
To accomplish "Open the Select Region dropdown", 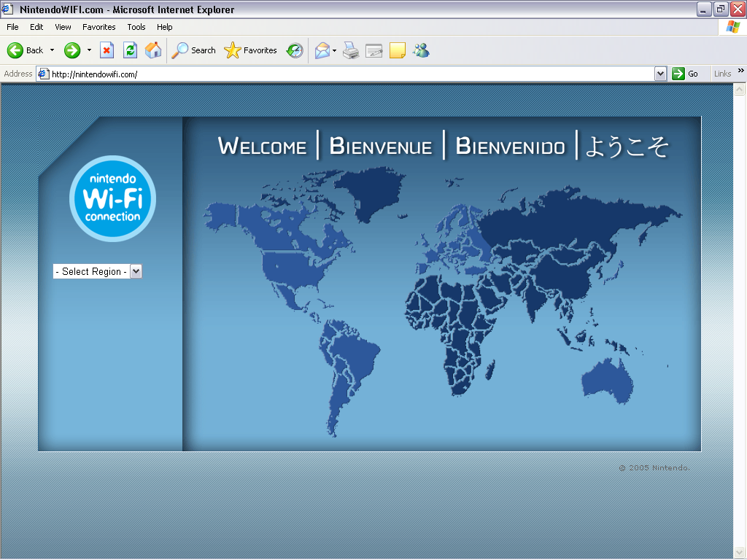I will (98, 271).
